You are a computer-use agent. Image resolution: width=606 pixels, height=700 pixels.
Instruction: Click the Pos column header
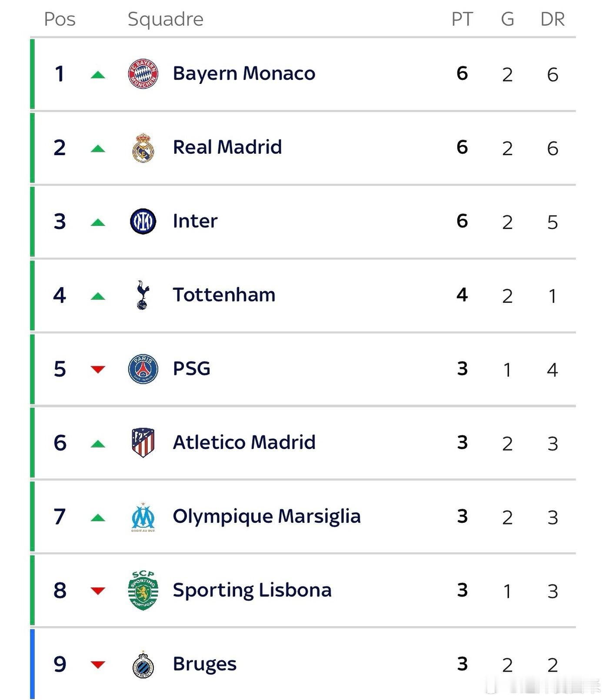[60, 19]
